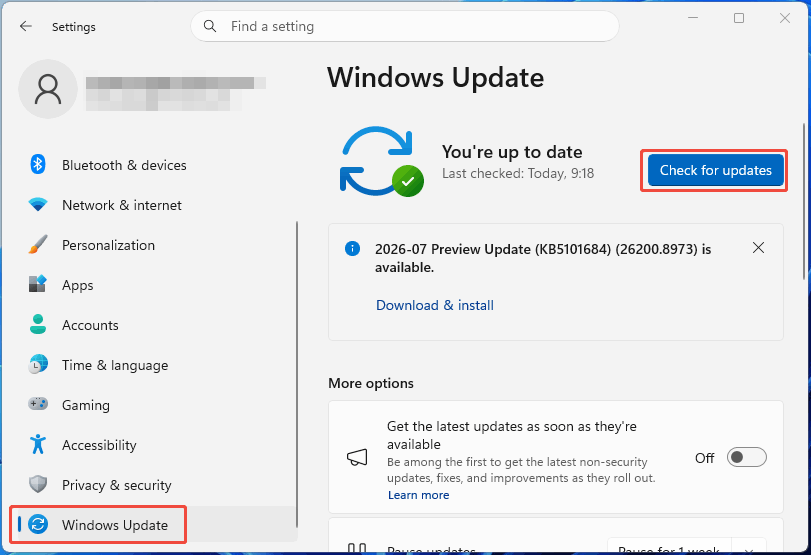Dismiss the Preview Update notification
Viewport: 811px width, 555px height.
pyautogui.click(x=758, y=248)
